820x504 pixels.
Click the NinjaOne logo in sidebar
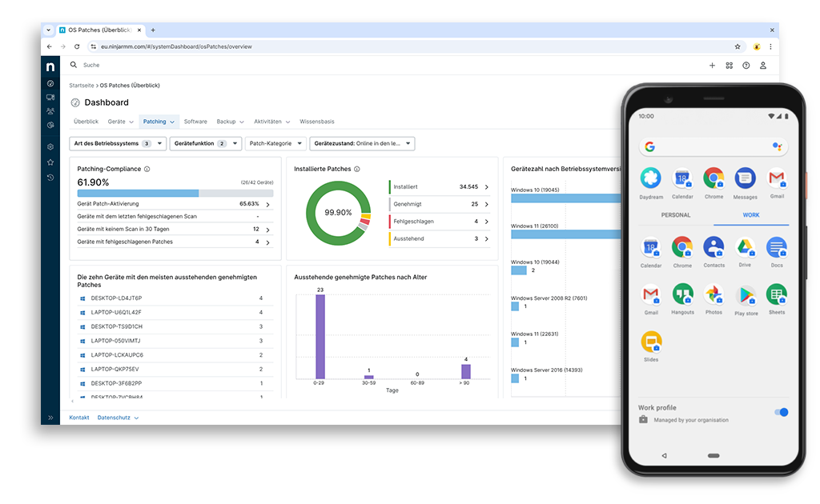(x=50, y=66)
